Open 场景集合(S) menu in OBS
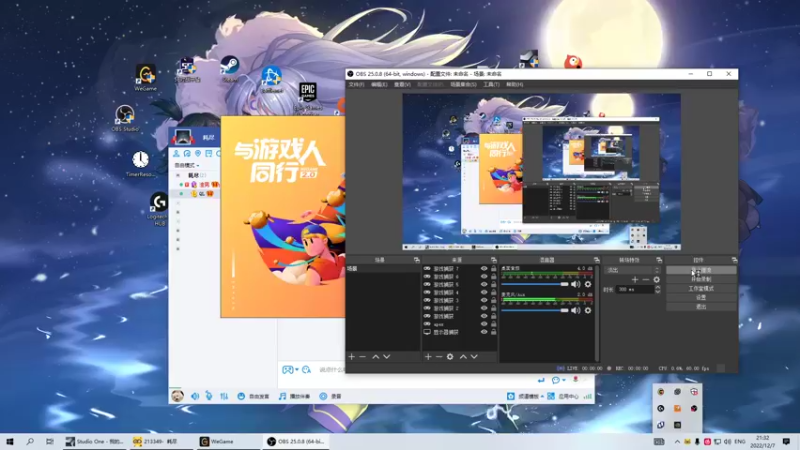The width and height of the screenshot is (800, 450). point(463,85)
